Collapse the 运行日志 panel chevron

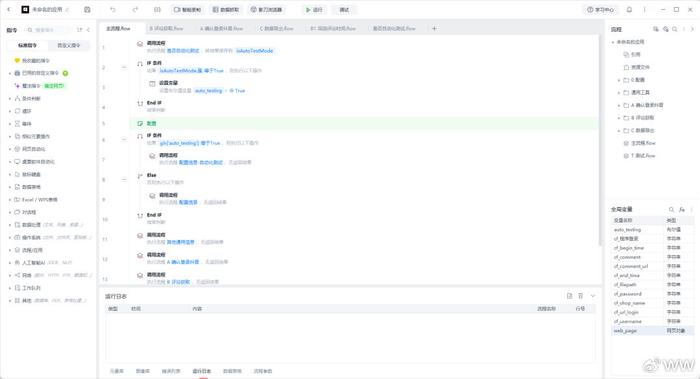pyautogui.click(x=593, y=296)
